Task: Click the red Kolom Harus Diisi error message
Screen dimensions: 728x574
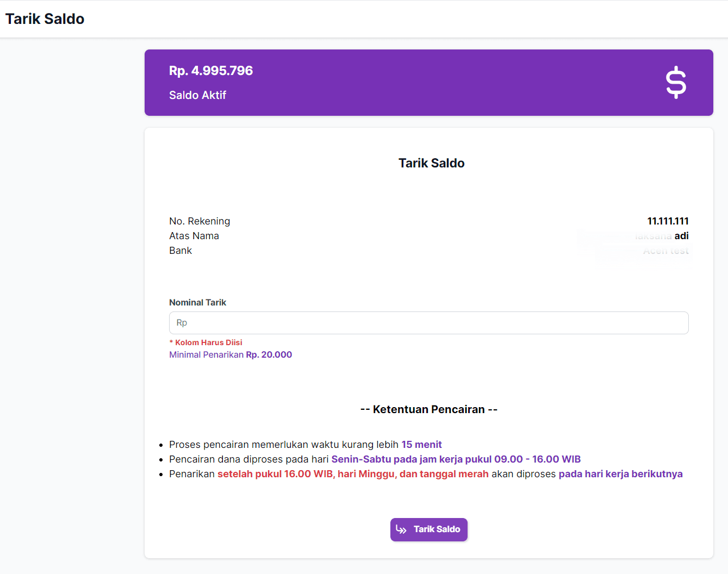Action: (206, 342)
